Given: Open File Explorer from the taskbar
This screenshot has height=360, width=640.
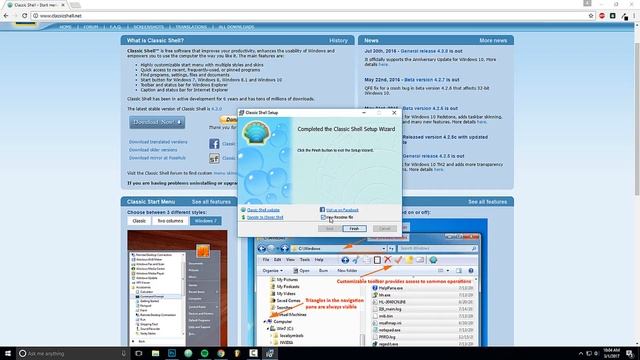Looking at the screenshot, I should pos(155,353).
